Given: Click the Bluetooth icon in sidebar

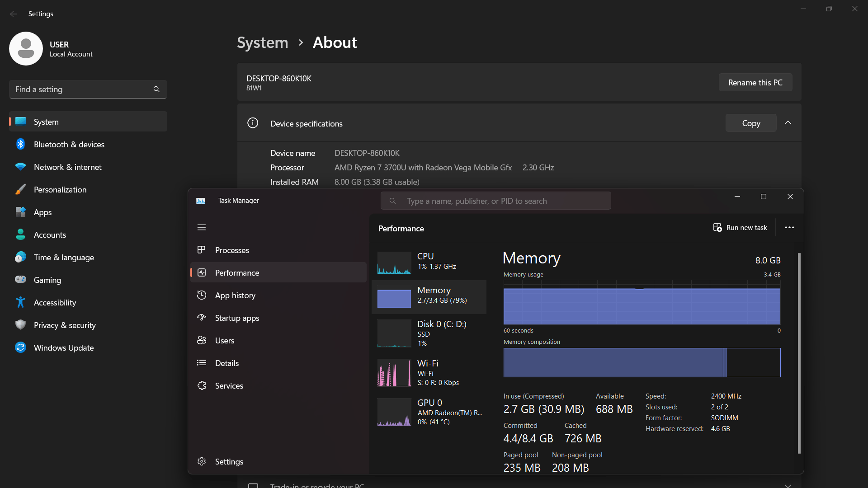Looking at the screenshot, I should (x=20, y=144).
